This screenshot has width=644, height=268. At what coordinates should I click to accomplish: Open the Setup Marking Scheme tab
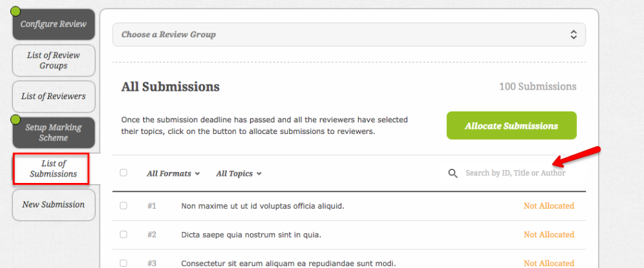coord(54,132)
